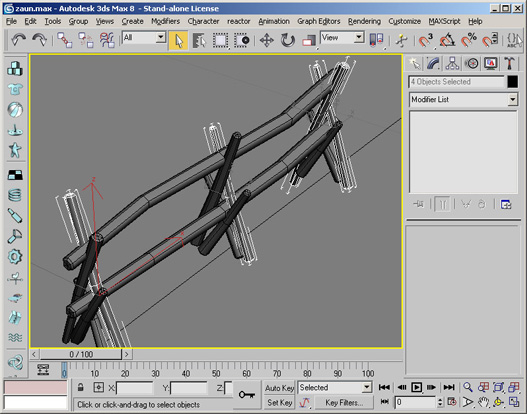Click the Auto Key button
The height and width of the screenshot is (414, 527).
tap(279, 388)
